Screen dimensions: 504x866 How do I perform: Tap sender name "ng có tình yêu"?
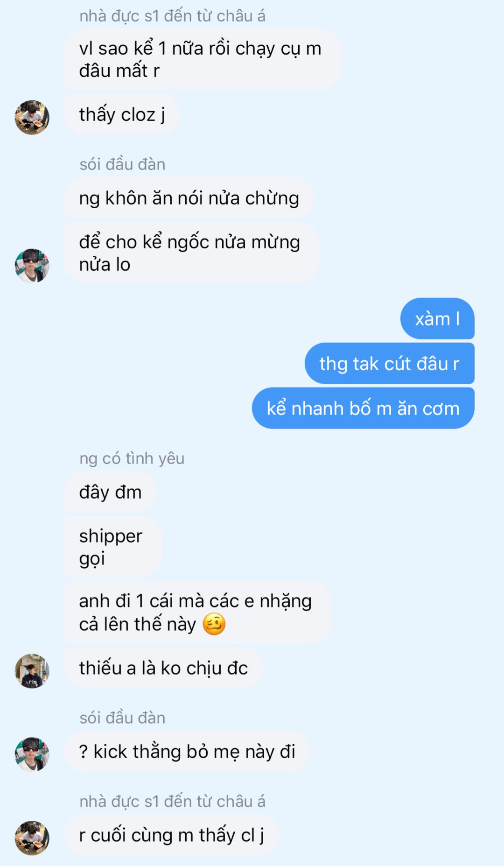pyautogui.click(x=132, y=458)
